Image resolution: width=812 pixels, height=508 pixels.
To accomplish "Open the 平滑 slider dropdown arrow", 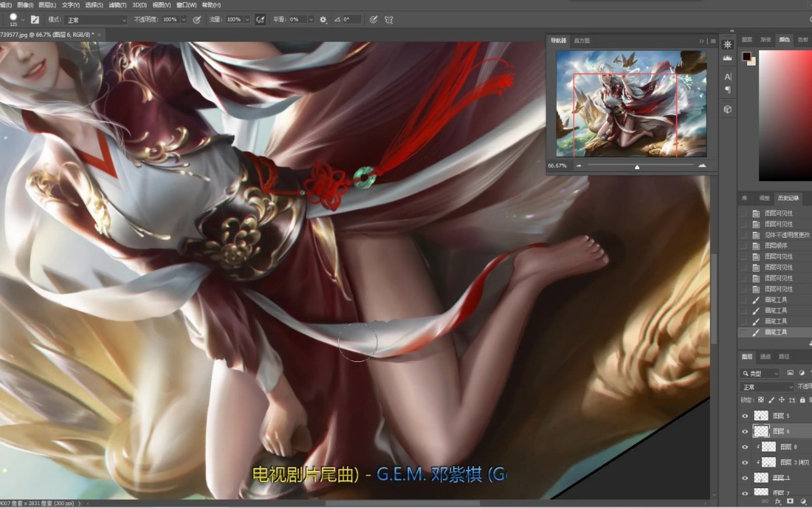I will tap(311, 20).
